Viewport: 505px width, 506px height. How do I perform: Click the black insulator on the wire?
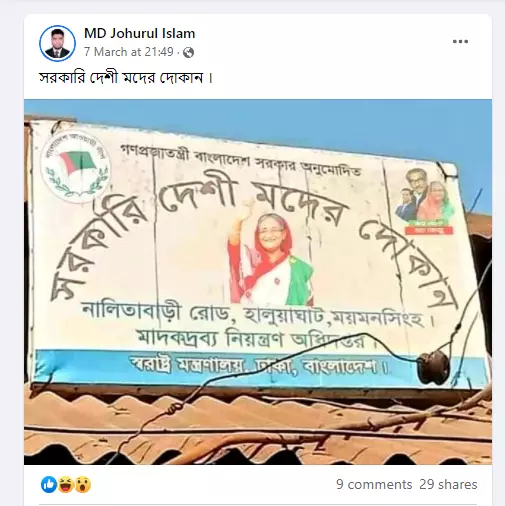(433, 367)
